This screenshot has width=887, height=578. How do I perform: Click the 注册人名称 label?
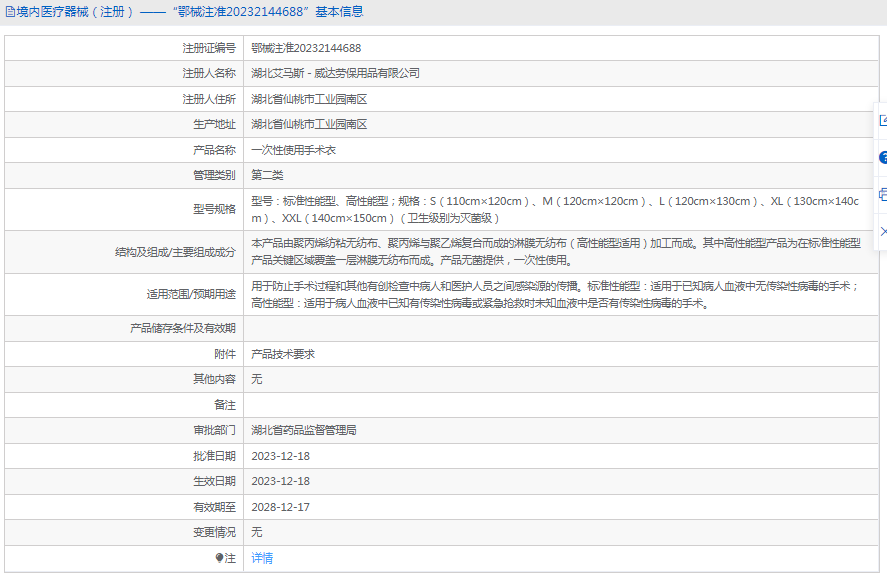coord(209,73)
